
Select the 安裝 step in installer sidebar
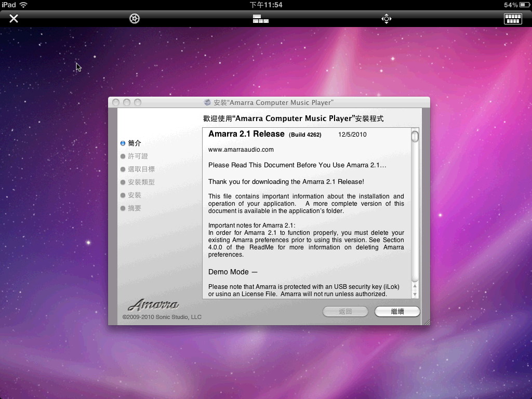point(131,195)
